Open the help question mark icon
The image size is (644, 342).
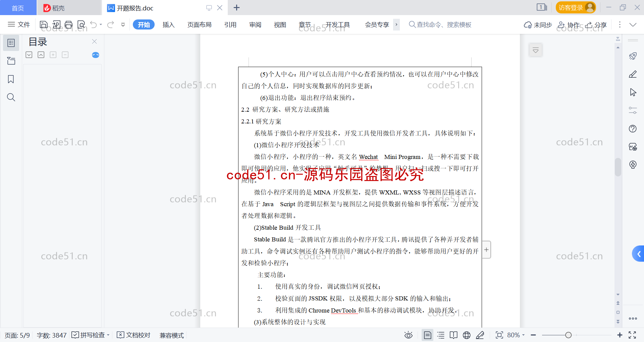tap(633, 128)
